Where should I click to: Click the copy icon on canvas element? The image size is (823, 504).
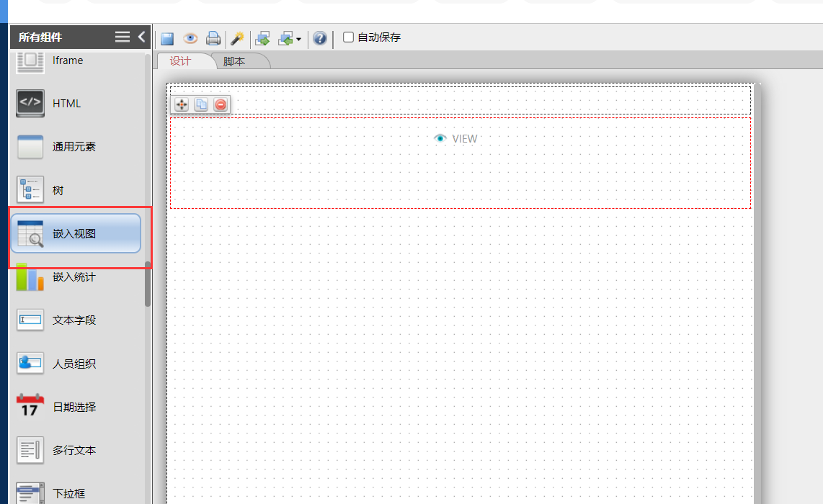201,104
